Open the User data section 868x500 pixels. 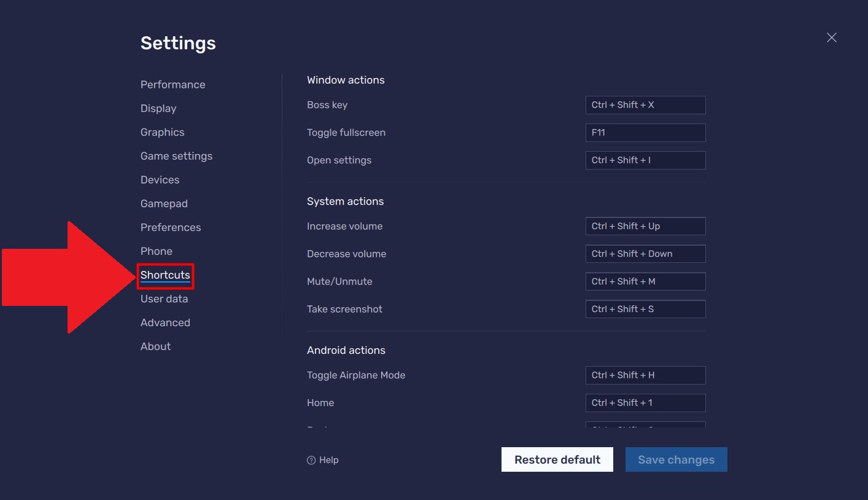(x=164, y=299)
